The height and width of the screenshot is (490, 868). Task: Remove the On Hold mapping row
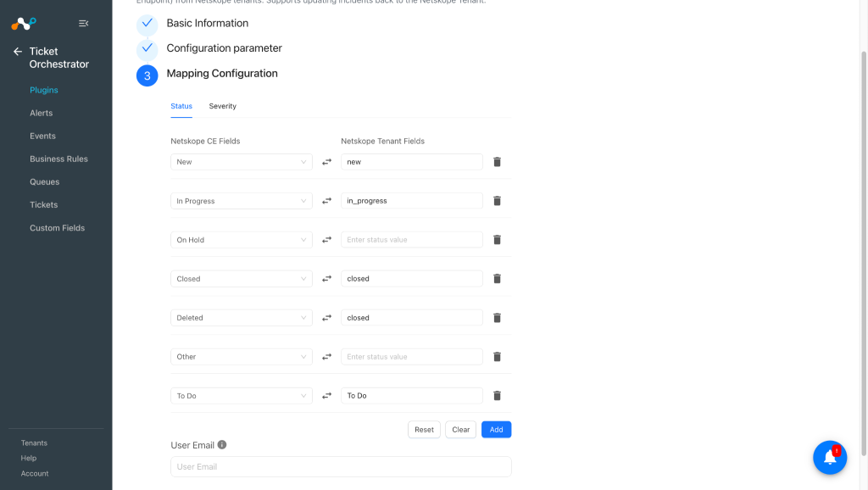pyautogui.click(x=497, y=240)
